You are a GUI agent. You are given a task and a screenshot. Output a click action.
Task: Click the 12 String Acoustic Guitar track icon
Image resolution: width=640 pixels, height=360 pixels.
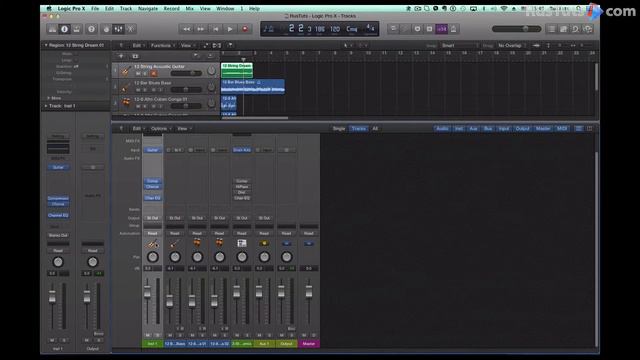coord(126,71)
